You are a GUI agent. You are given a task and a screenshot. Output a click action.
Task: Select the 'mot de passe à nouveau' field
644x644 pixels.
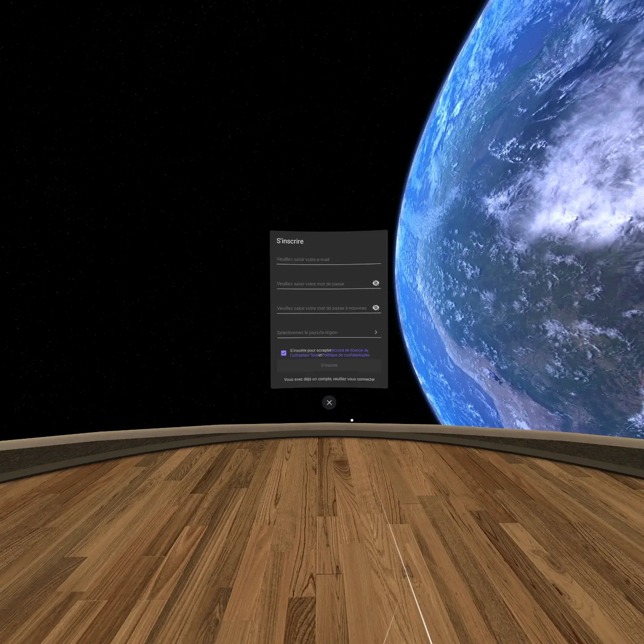(322, 308)
